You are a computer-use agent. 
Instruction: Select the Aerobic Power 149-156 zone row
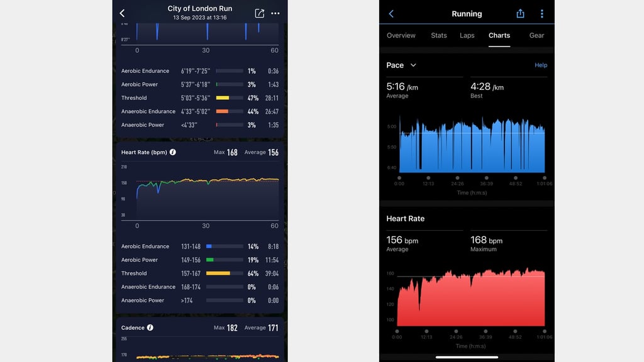click(x=199, y=260)
